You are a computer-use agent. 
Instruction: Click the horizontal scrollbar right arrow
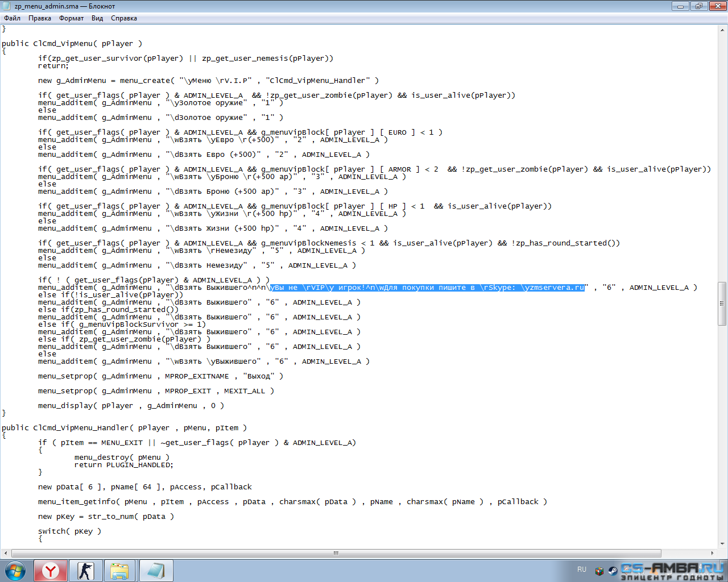(712, 553)
